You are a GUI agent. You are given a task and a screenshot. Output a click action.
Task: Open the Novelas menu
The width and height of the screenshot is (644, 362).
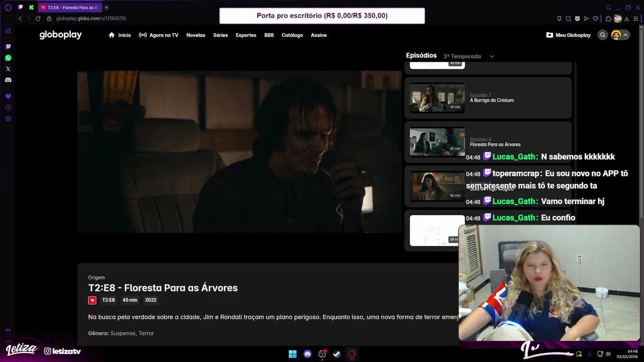(x=196, y=35)
